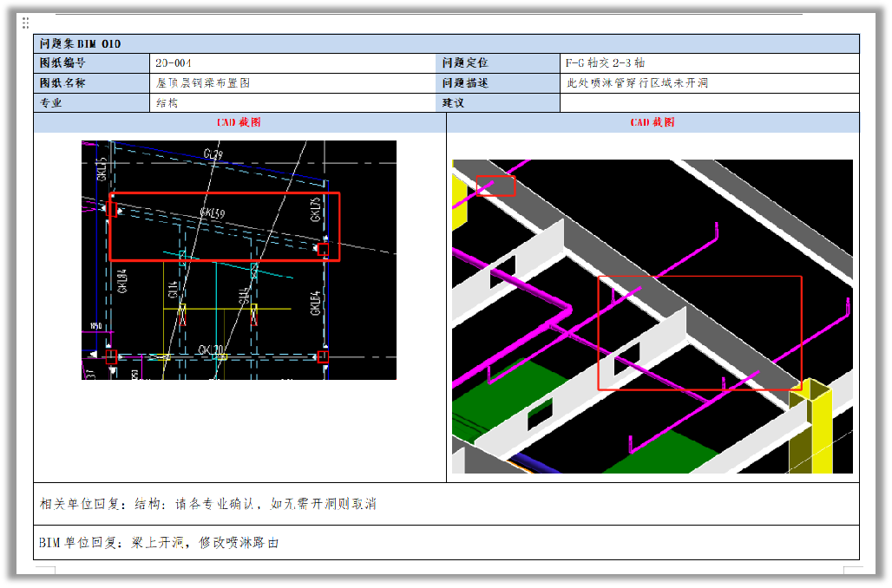Click the '建议' label cell

[499, 103]
